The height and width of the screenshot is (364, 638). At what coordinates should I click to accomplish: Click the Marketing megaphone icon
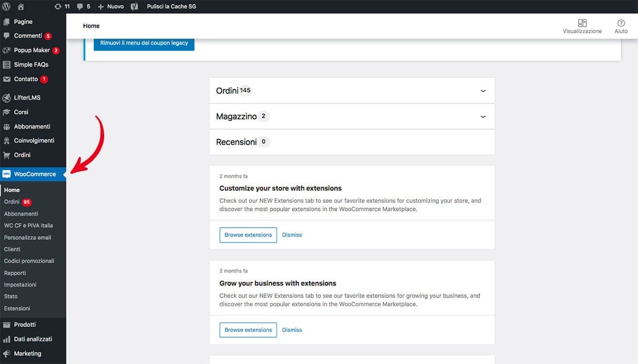click(7, 354)
